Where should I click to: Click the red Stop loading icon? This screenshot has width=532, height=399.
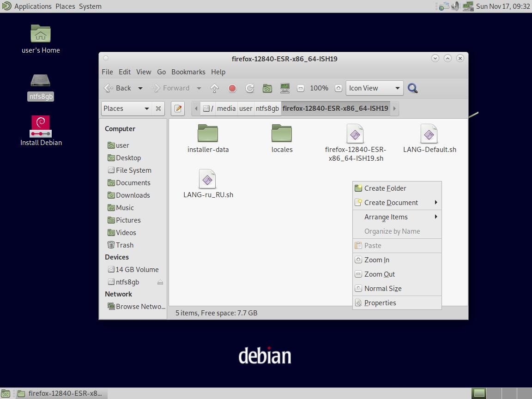click(232, 88)
